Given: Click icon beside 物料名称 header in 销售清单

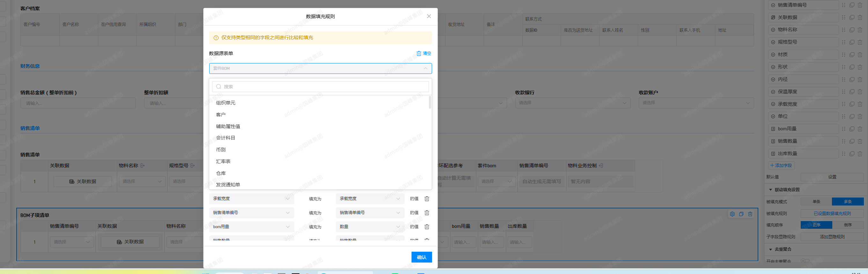Looking at the screenshot, I should click(x=143, y=166).
